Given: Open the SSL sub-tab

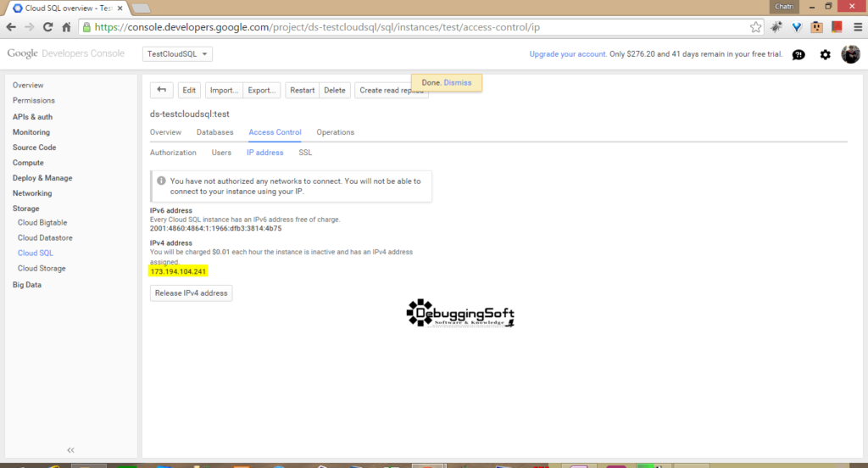Looking at the screenshot, I should [305, 153].
